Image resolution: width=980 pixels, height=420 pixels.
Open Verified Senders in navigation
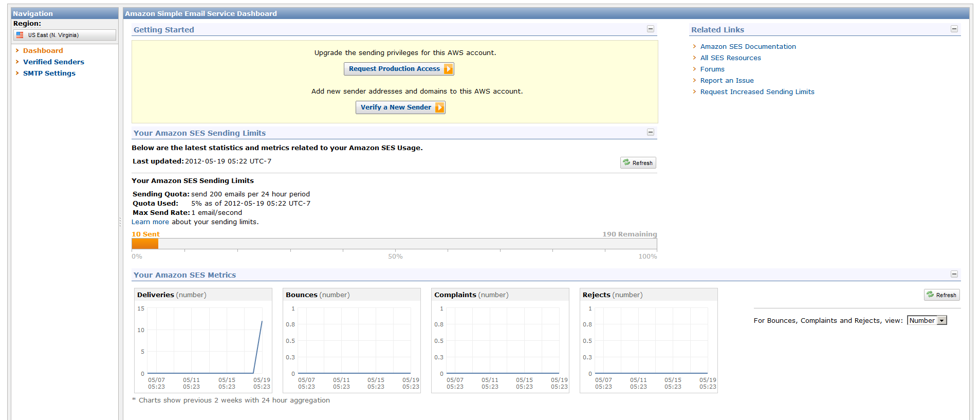pos(53,62)
